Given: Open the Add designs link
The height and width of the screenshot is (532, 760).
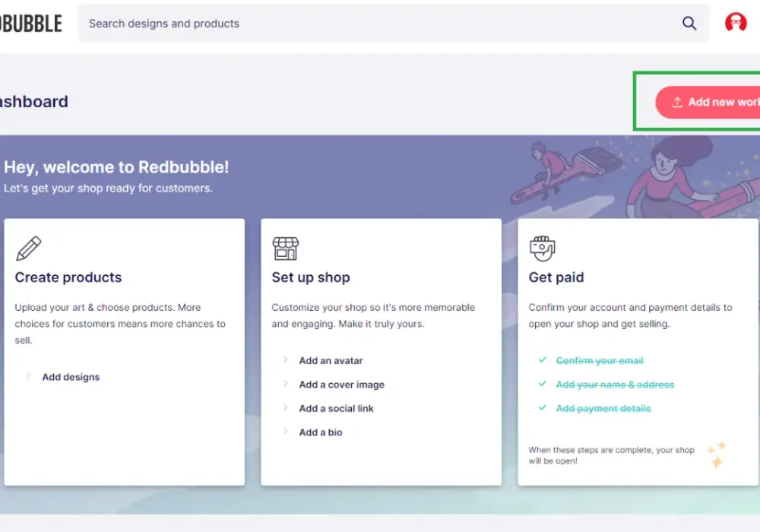Looking at the screenshot, I should point(71,377).
